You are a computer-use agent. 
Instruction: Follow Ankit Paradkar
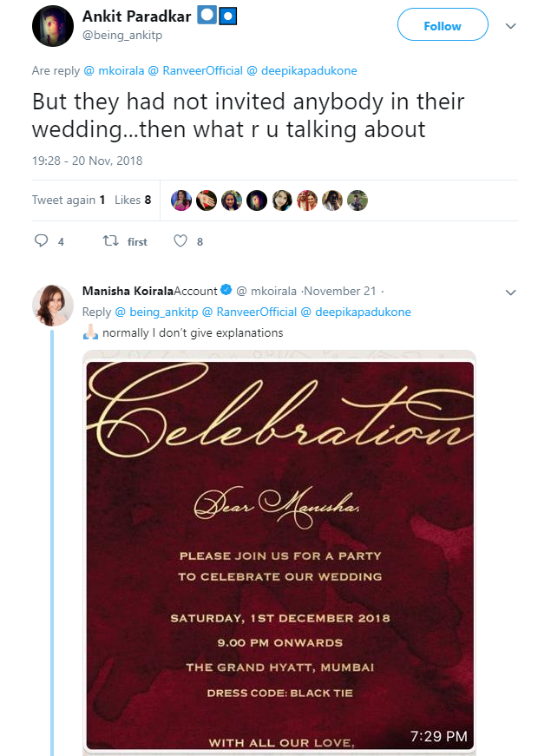(x=443, y=25)
